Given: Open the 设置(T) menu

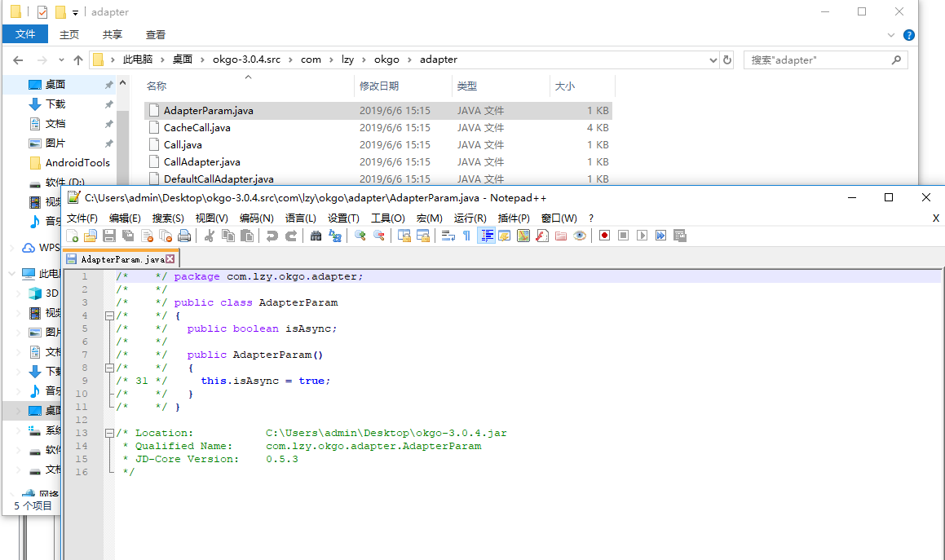Looking at the screenshot, I should [343, 218].
